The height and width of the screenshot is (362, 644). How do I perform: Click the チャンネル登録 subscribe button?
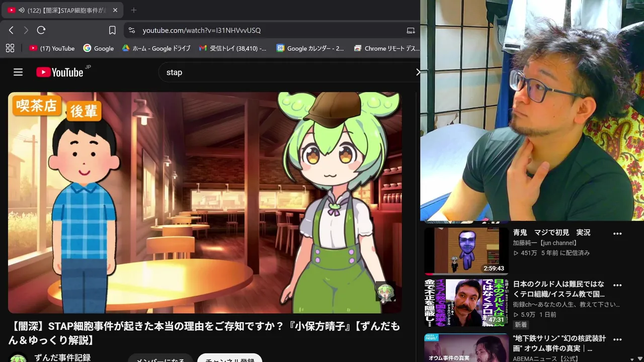coord(230,359)
